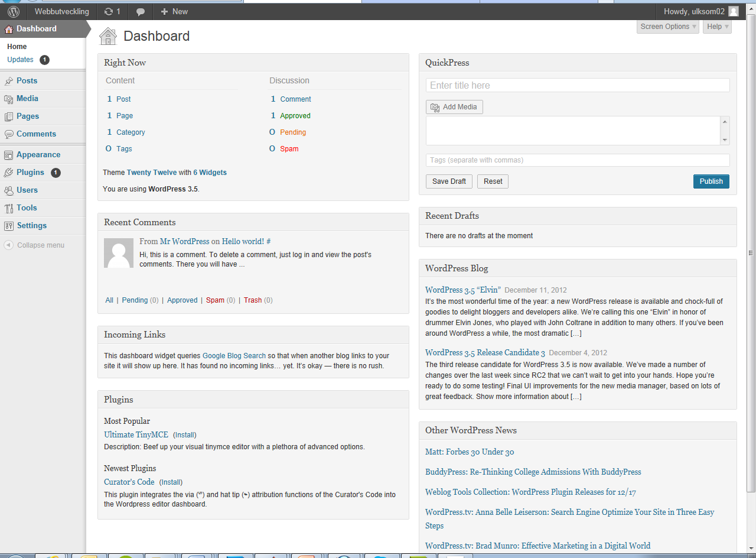Click the Google Blog Search link
The height and width of the screenshot is (558, 756).
(234, 356)
